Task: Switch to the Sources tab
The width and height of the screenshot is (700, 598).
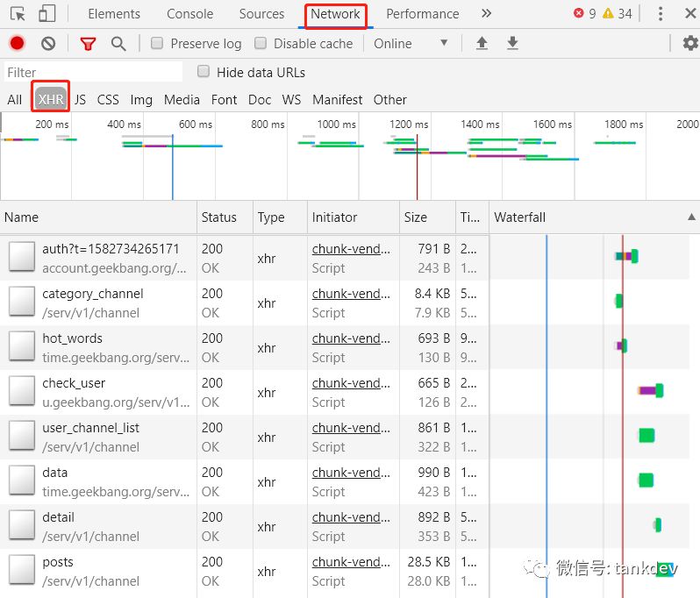Action: tap(261, 14)
